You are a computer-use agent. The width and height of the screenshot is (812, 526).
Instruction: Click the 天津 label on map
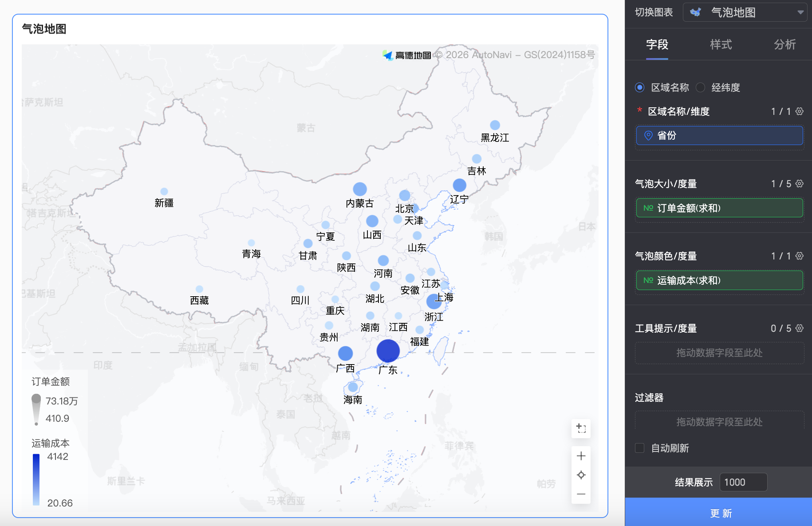(x=414, y=220)
